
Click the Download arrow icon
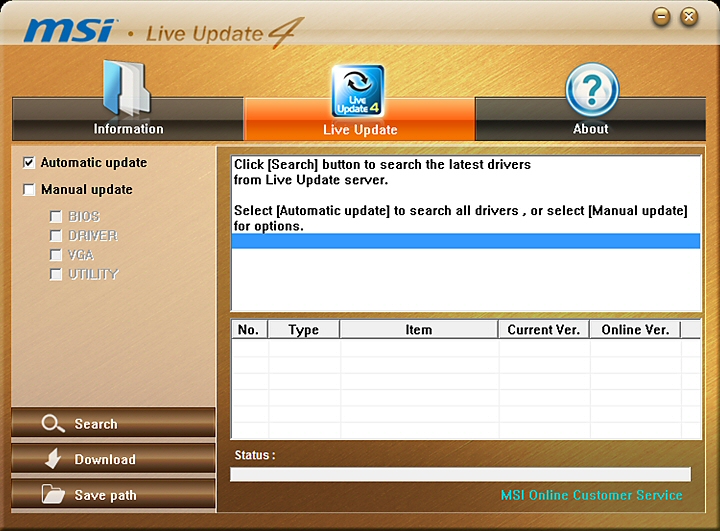click(x=53, y=458)
